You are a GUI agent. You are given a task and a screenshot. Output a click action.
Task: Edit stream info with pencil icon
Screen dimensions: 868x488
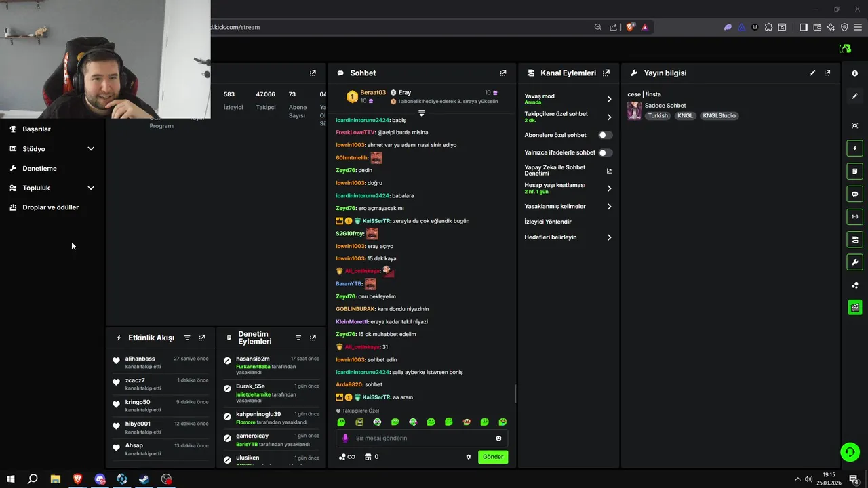[812, 73]
